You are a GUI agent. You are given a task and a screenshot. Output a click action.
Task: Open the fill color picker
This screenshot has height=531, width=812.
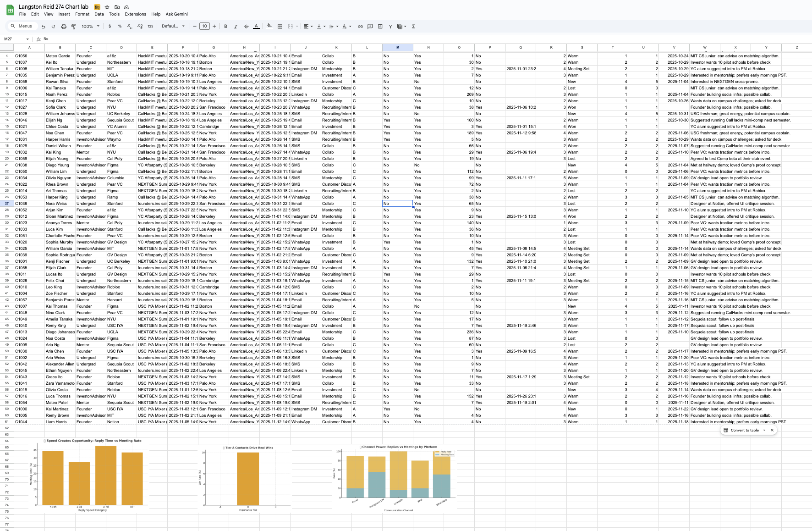pos(269,26)
